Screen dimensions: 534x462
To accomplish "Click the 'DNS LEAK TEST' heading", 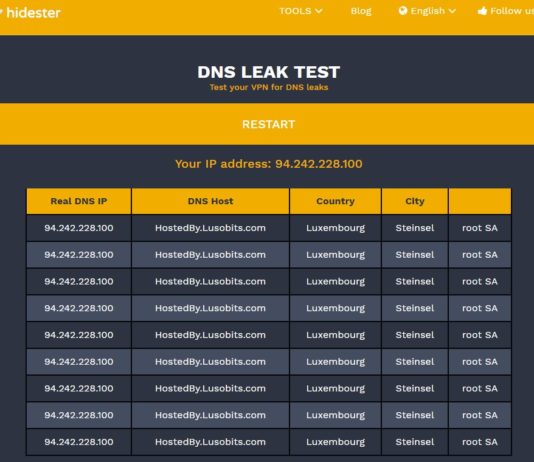I will [x=269, y=72].
